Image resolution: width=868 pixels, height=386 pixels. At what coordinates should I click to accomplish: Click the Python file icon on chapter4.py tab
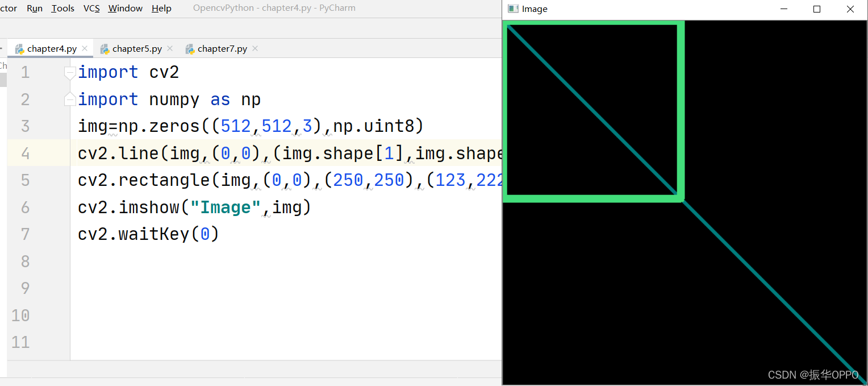[x=19, y=49]
